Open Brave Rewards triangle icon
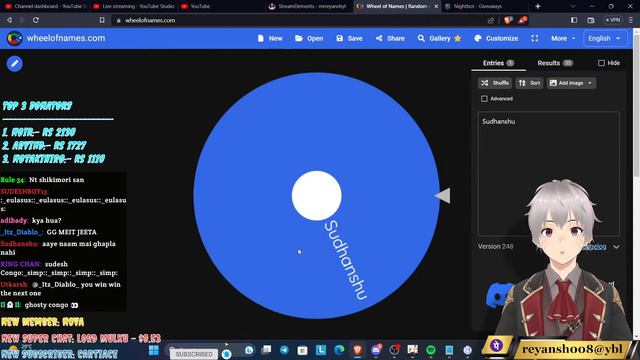The width and height of the screenshot is (640, 360). pyautogui.click(x=522, y=20)
